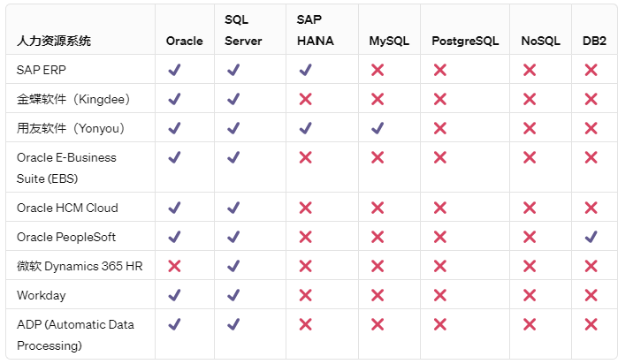
Task: Select the DB2 column header
Action: point(594,41)
